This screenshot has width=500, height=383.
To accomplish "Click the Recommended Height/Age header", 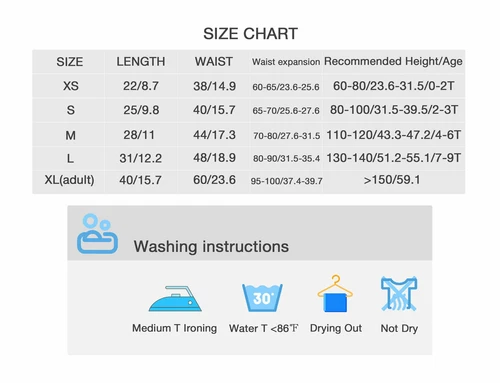I will (x=393, y=61).
